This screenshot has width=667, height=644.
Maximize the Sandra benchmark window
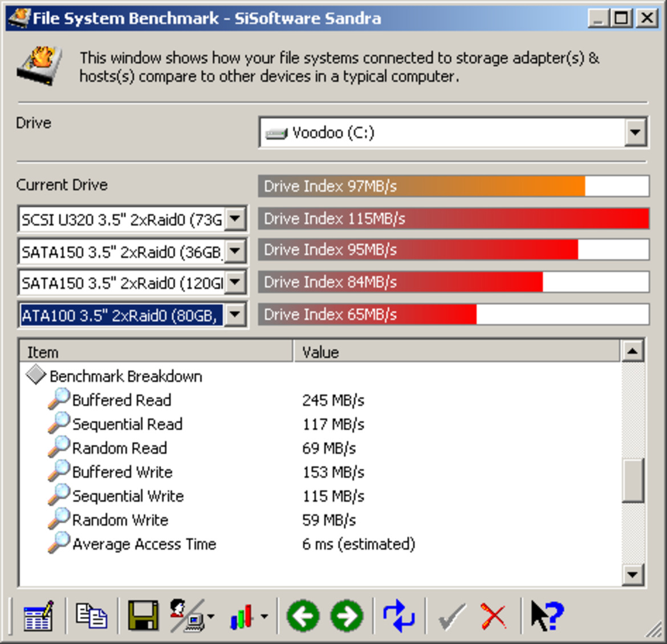pos(621,18)
